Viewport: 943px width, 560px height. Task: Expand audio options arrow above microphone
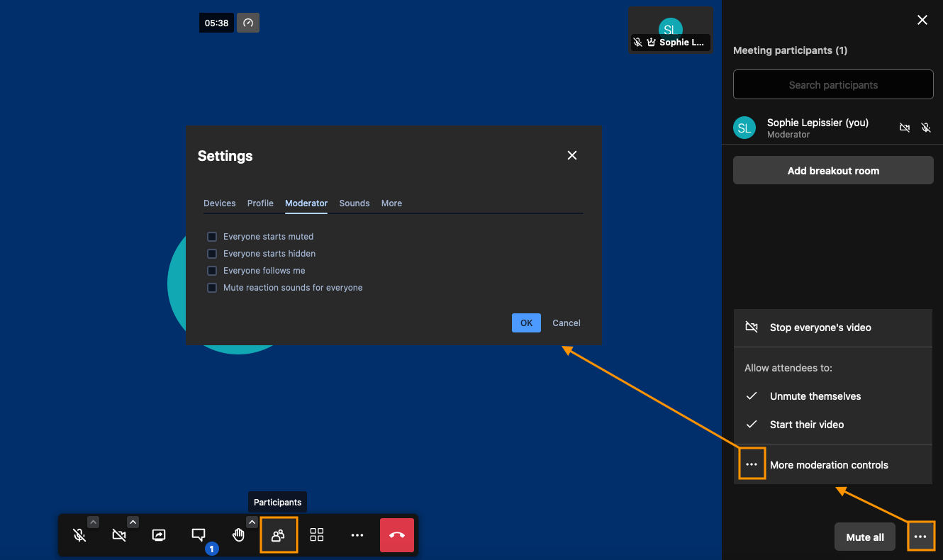[93, 522]
